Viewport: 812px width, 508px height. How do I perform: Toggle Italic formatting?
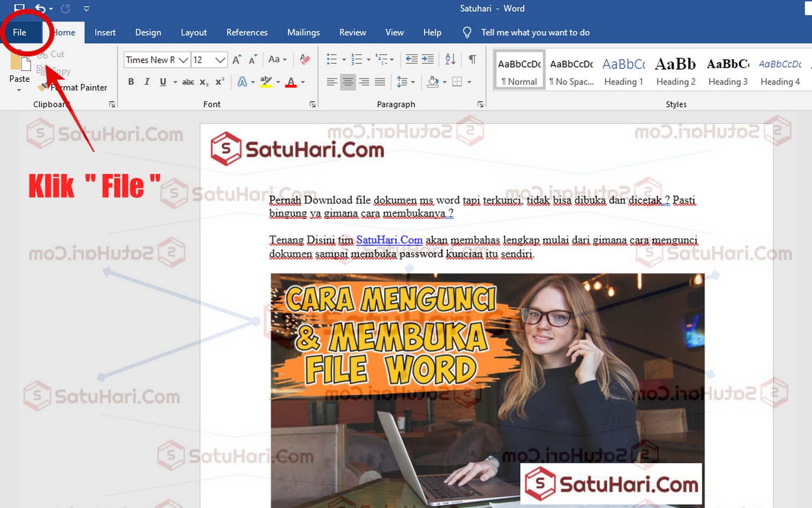tap(147, 82)
